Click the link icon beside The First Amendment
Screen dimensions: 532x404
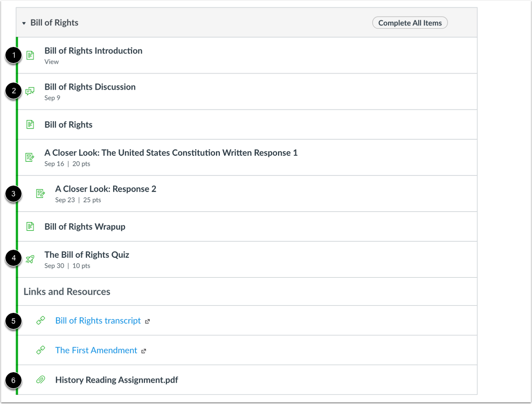click(x=39, y=350)
